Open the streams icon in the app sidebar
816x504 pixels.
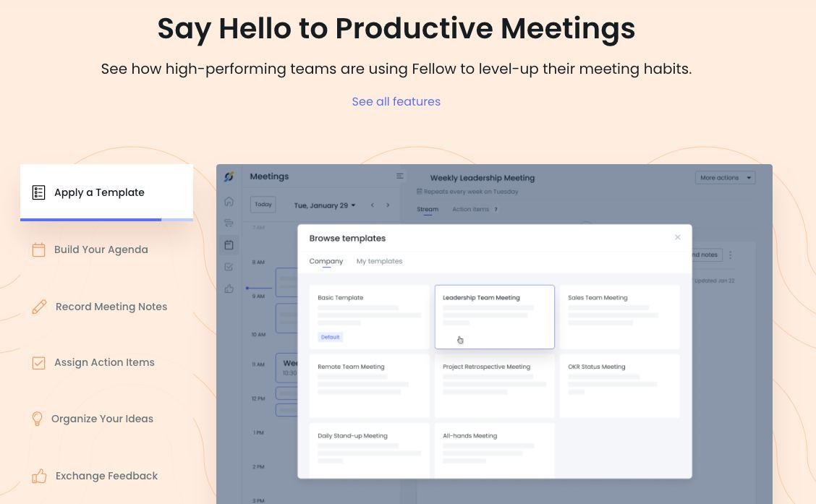(229, 223)
